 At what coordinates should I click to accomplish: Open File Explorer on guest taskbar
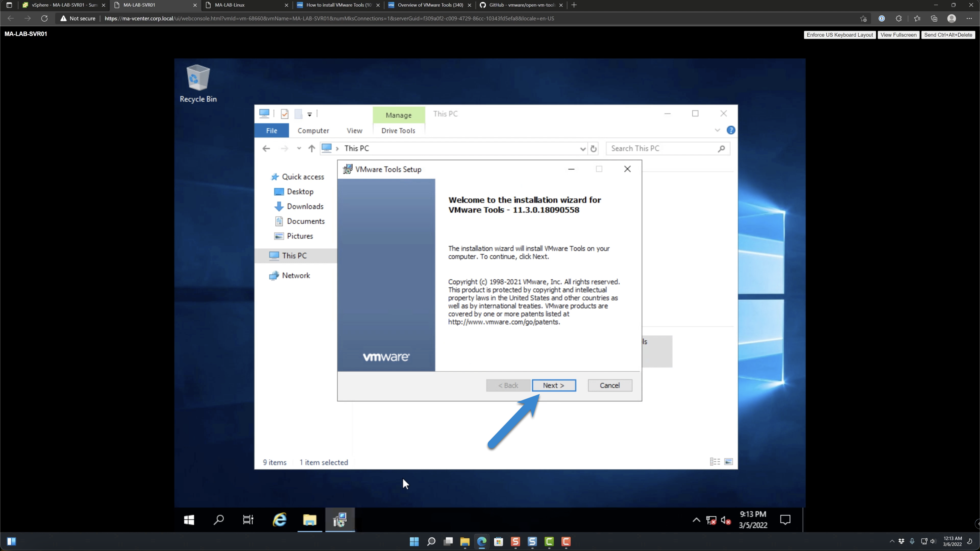coord(310,520)
